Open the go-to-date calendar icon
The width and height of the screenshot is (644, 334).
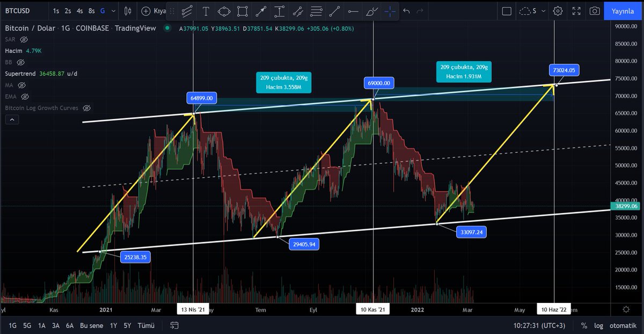174,325
